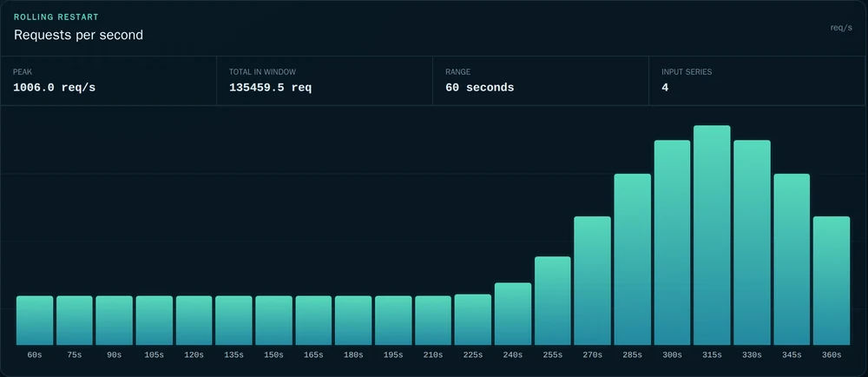Click the 330s bar
The height and width of the screenshot is (377, 868).
point(752,242)
